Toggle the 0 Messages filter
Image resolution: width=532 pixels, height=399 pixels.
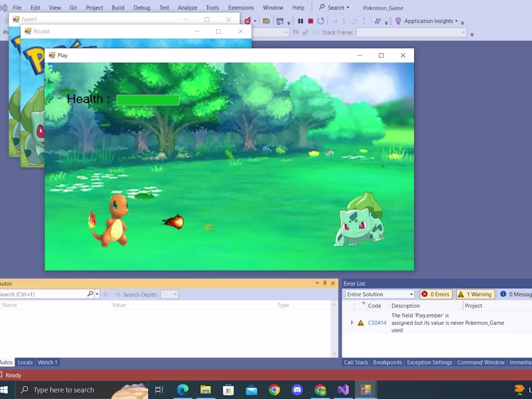515,294
